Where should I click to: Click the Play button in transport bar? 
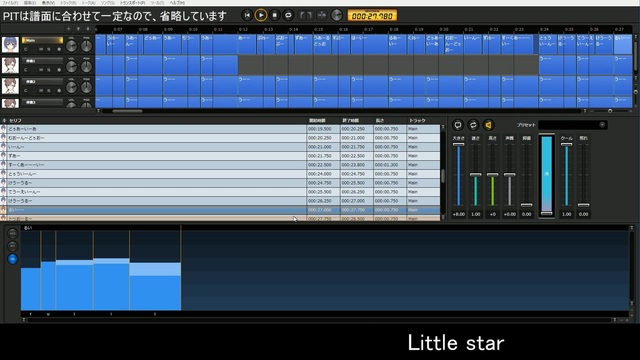(x=261, y=16)
